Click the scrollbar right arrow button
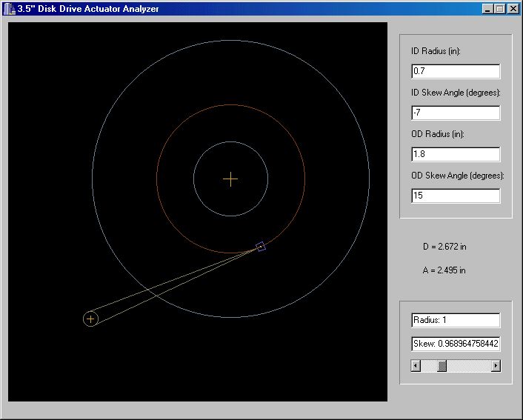This screenshot has height=420, width=523. pos(496,366)
